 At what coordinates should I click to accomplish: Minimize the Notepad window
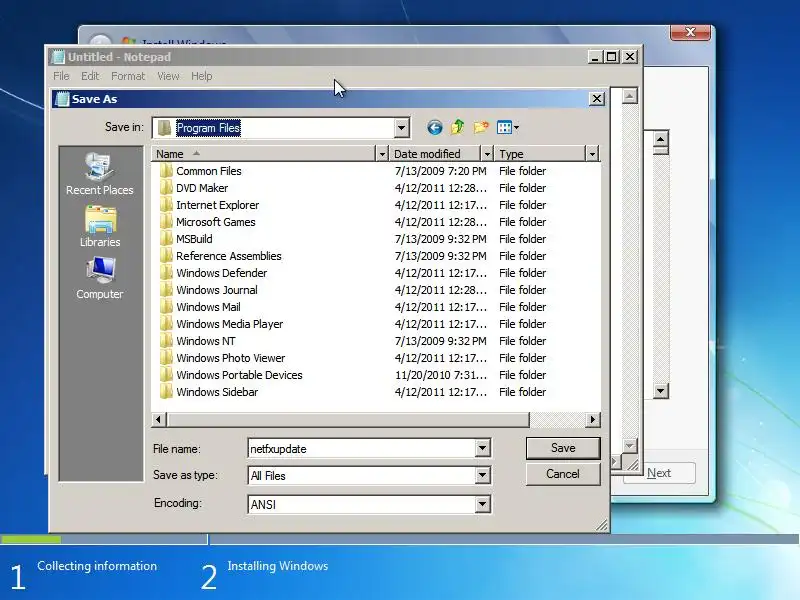click(x=594, y=57)
